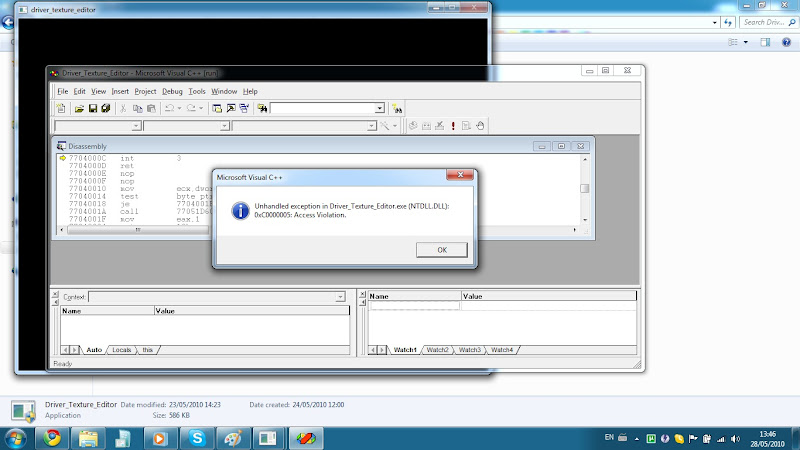
Task: Open the Project menu
Action: pyautogui.click(x=145, y=91)
